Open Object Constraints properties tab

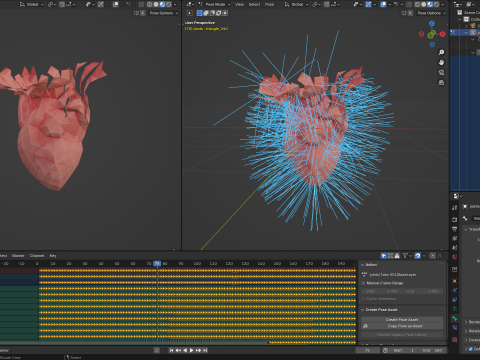pos(455,300)
